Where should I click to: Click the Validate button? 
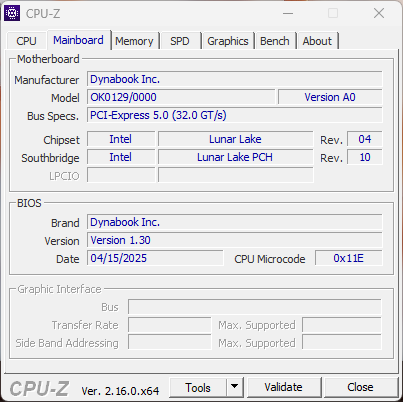[284, 387]
